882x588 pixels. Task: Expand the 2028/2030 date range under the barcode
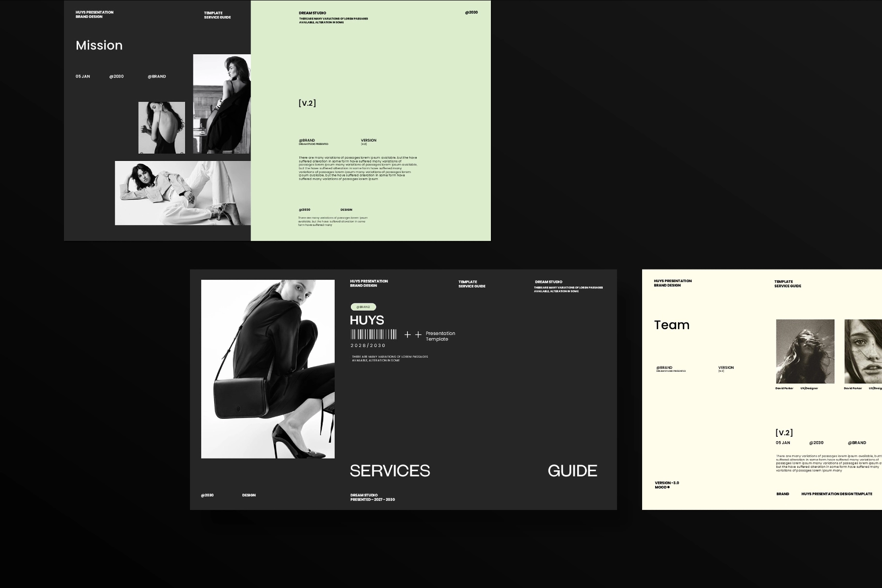(367, 345)
